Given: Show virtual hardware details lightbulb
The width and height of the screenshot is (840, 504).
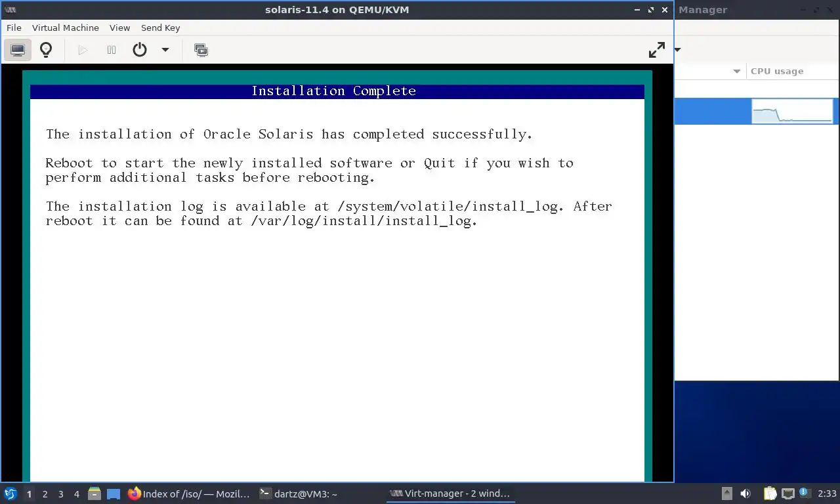Looking at the screenshot, I should 46,50.
